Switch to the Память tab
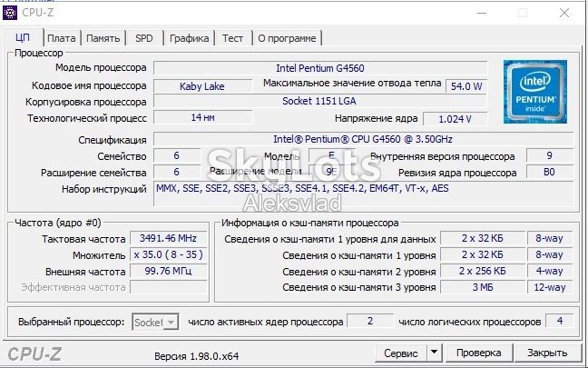The height and width of the screenshot is (368, 588). [103, 38]
